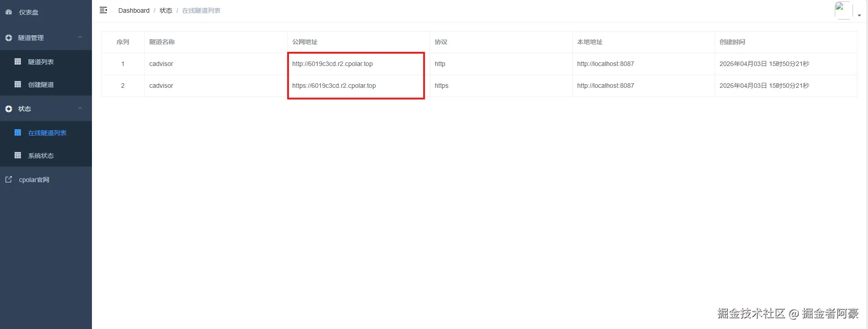Click the external link icon beside cpolar官网

pos(9,179)
